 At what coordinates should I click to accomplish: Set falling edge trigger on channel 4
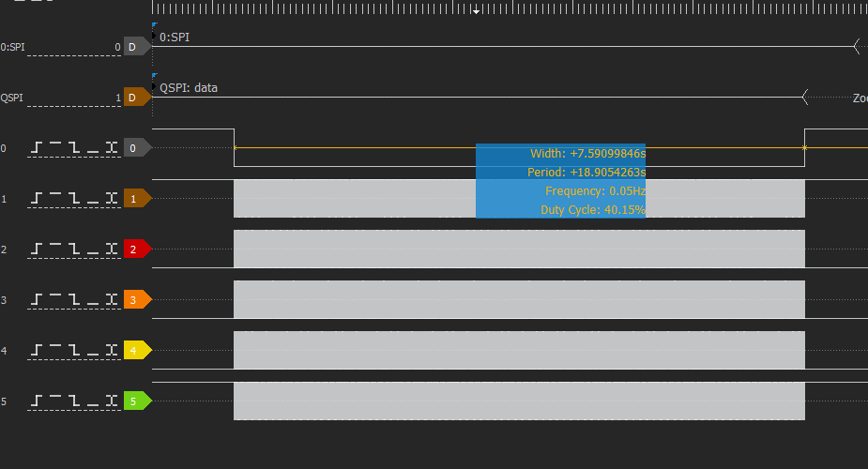click(74, 350)
